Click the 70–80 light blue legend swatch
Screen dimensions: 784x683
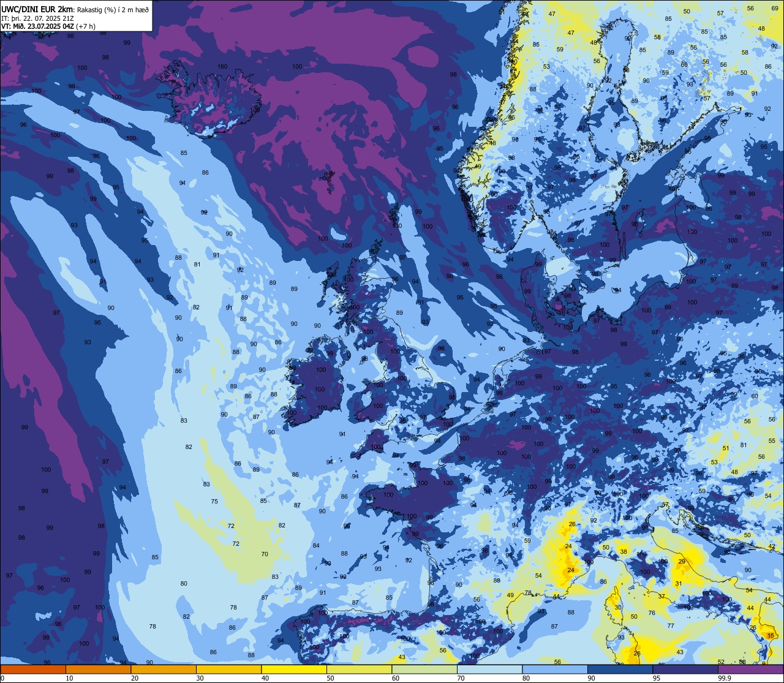pos(489,670)
